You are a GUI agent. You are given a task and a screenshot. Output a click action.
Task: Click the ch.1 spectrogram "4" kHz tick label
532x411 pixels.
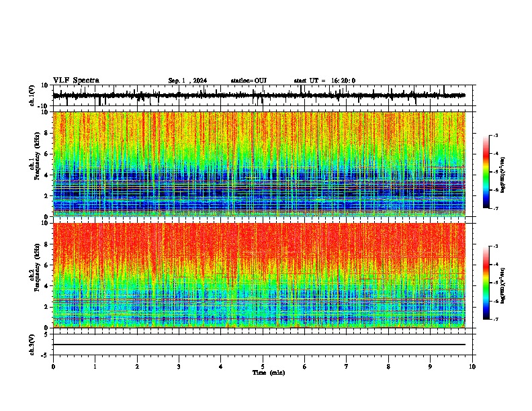coord(47,175)
